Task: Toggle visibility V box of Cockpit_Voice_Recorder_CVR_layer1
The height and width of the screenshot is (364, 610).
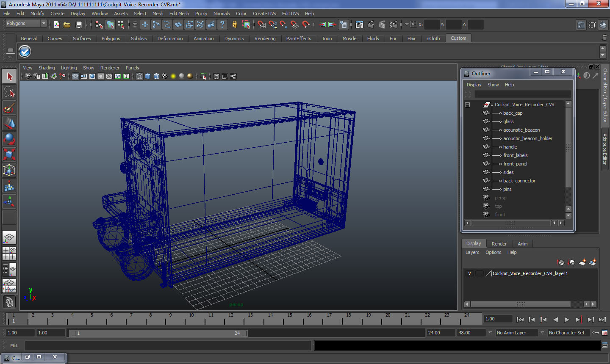Action: [469, 273]
